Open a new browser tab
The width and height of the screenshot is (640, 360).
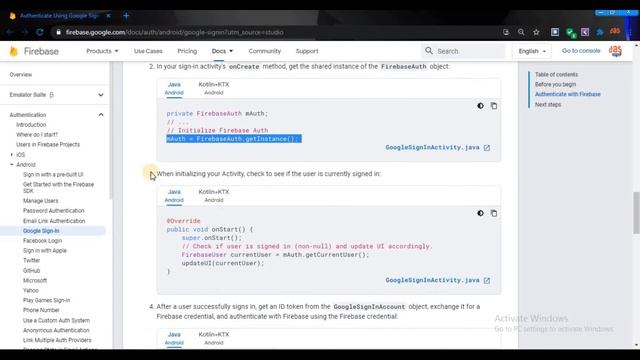coord(126,16)
